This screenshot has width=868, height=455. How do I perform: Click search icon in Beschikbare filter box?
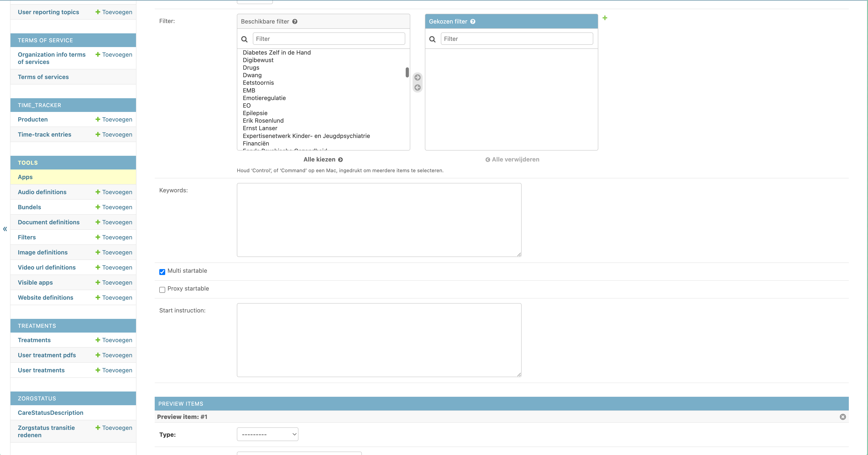coord(245,39)
